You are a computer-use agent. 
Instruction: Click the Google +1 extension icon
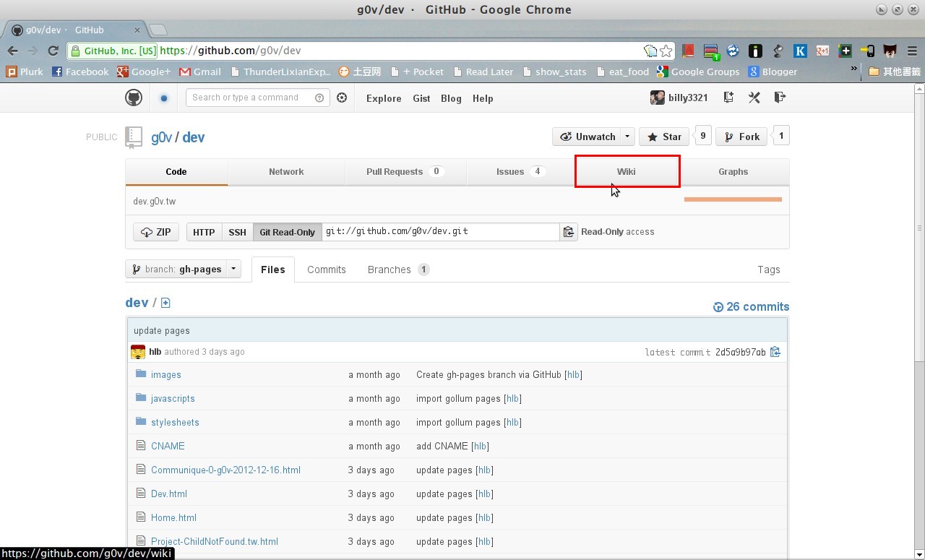click(822, 51)
